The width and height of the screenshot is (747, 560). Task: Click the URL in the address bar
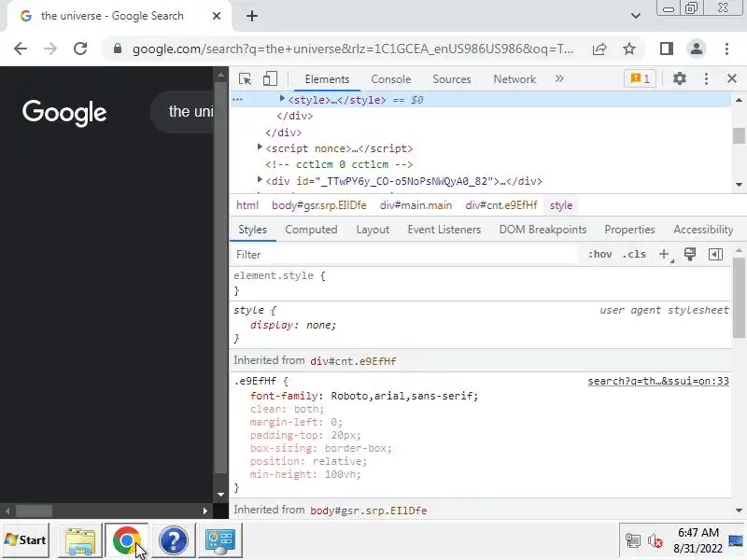tap(353, 49)
